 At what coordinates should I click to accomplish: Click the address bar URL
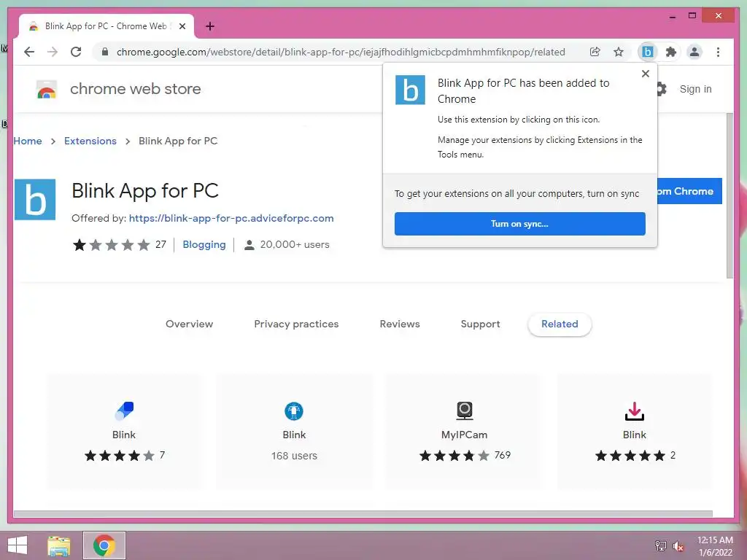[341, 52]
